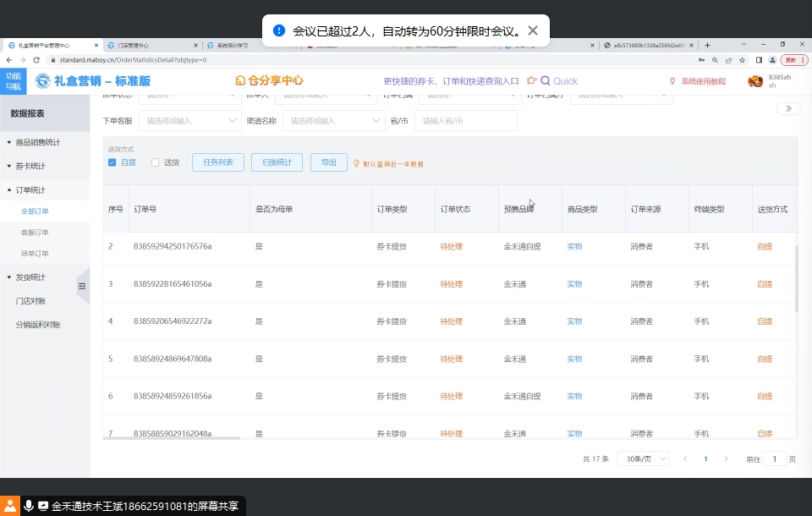Screen dimensions: 812x516
Task: Select 客服订单 in the sidebar
Action: (35, 232)
